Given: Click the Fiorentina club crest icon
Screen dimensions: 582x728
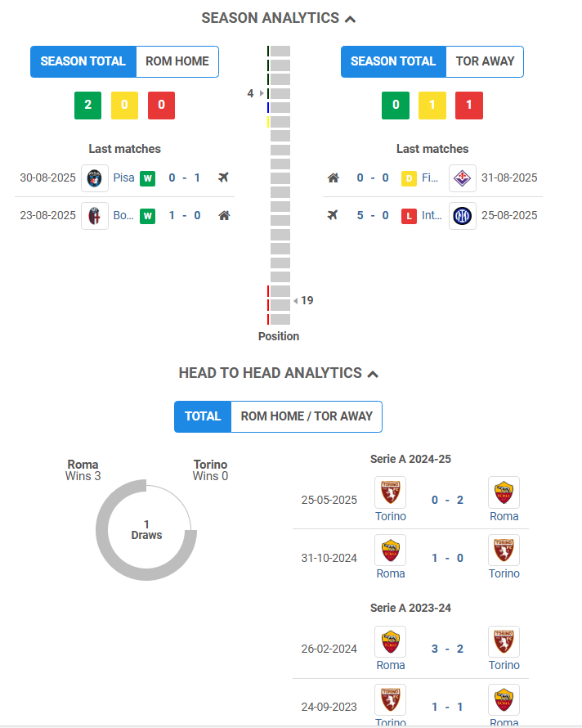Looking at the screenshot, I should click(x=463, y=178).
